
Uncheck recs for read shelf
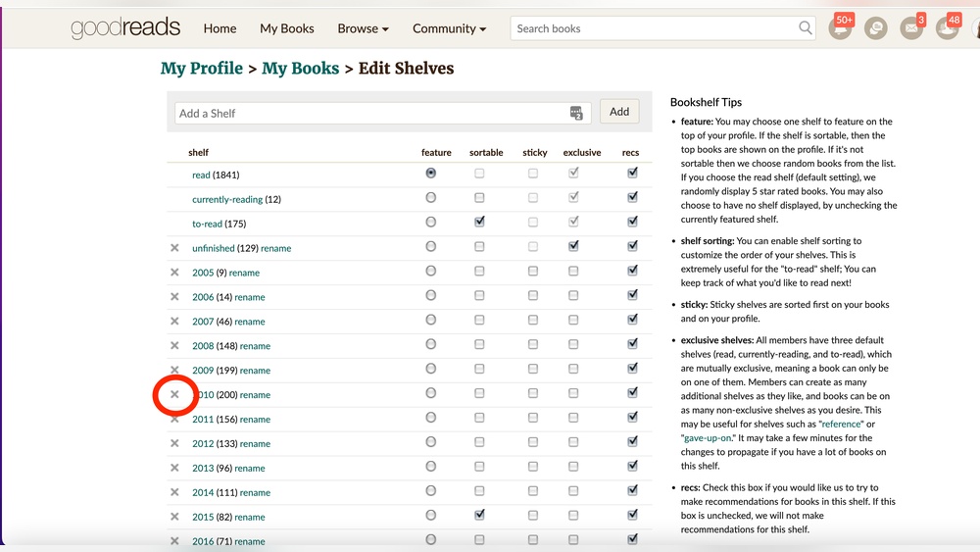(x=632, y=173)
